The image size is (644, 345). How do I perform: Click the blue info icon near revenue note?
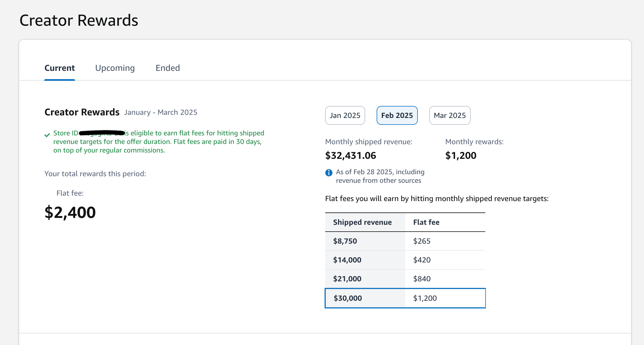click(329, 172)
